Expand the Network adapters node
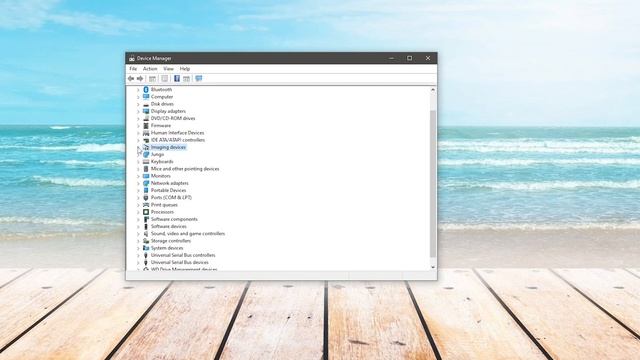The width and height of the screenshot is (640, 360). point(138,184)
